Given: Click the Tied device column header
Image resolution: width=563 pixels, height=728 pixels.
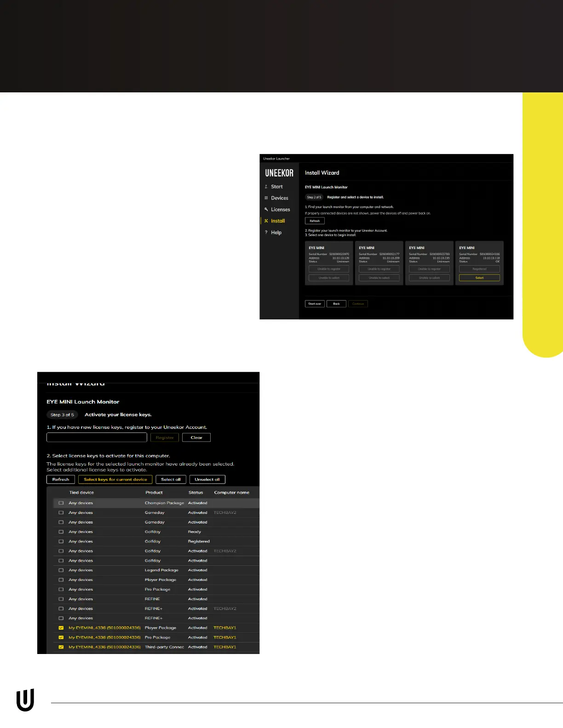Looking at the screenshot, I should point(81,493).
